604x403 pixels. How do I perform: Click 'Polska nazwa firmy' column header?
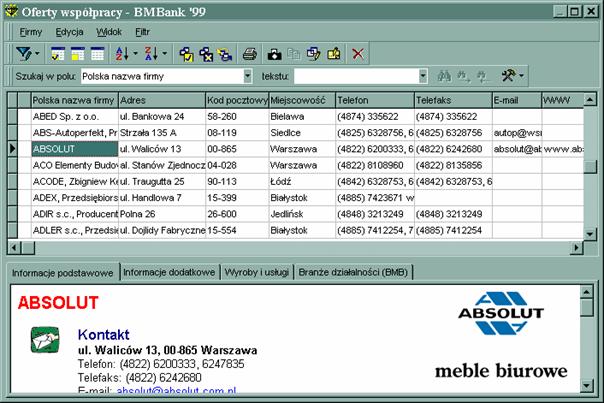pos(75,100)
